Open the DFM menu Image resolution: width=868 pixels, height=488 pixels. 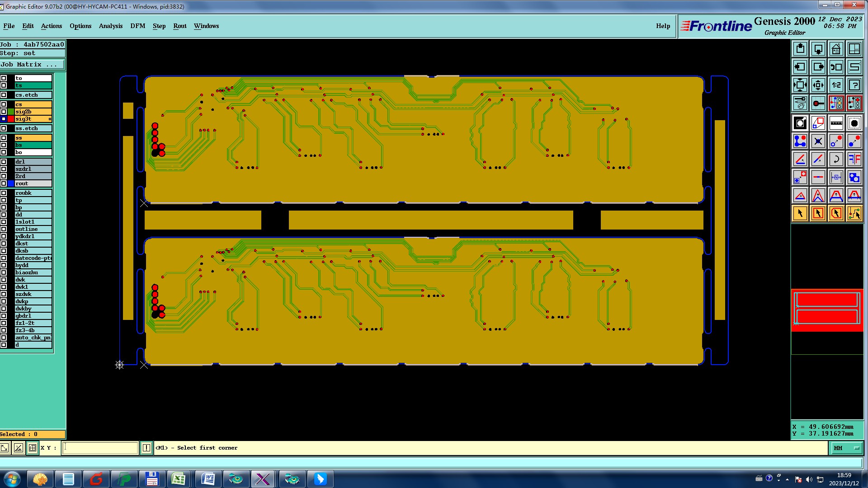pyautogui.click(x=137, y=26)
